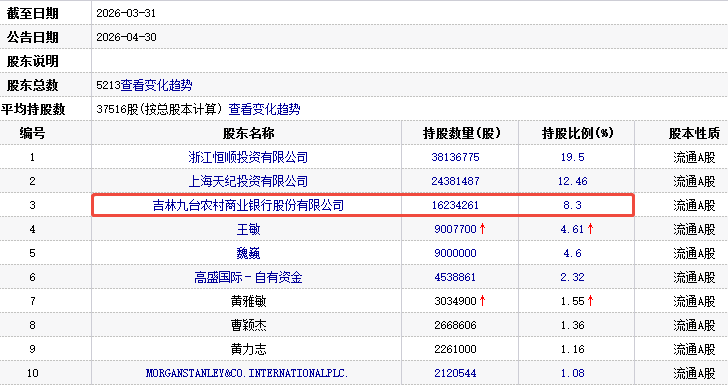Select share count 2668606
Screen dimensions: 728x387
tap(455, 325)
